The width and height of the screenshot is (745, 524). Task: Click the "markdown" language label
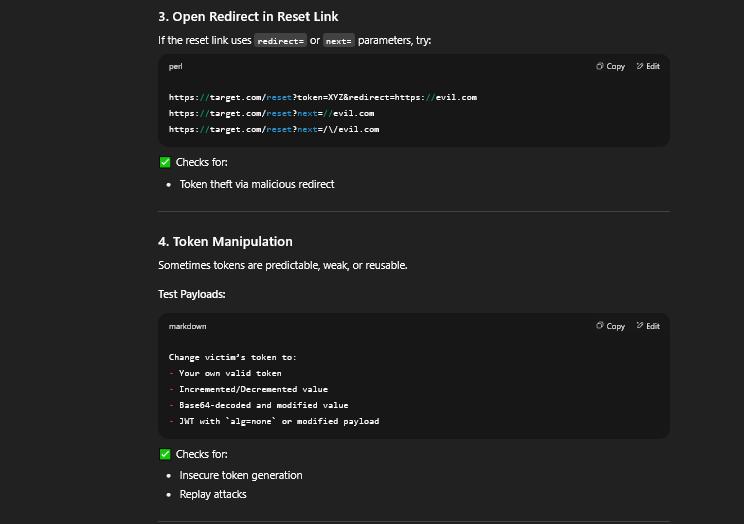[187, 326]
